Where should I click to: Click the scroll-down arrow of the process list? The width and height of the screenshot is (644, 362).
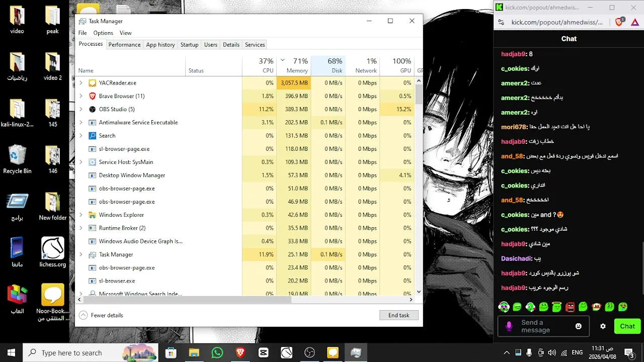click(419, 292)
